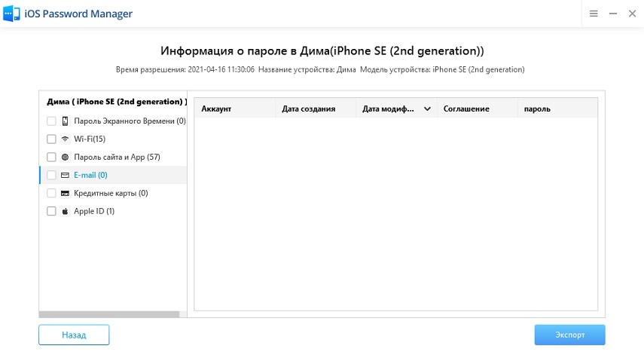Enable the Apple ID (1) checkbox
This screenshot has width=644, height=358.
pos(51,211)
